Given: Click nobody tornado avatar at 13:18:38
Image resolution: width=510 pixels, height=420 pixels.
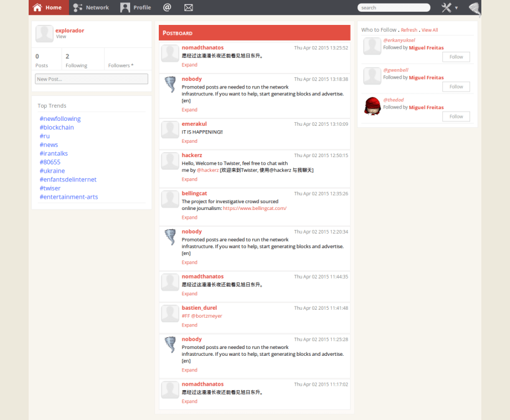Looking at the screenshot, I should pos(170,84).
